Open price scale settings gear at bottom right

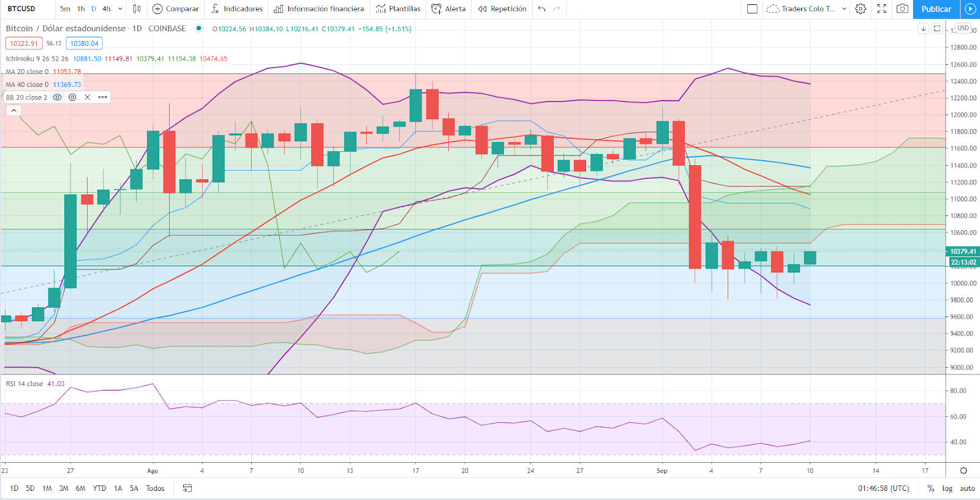963,471
